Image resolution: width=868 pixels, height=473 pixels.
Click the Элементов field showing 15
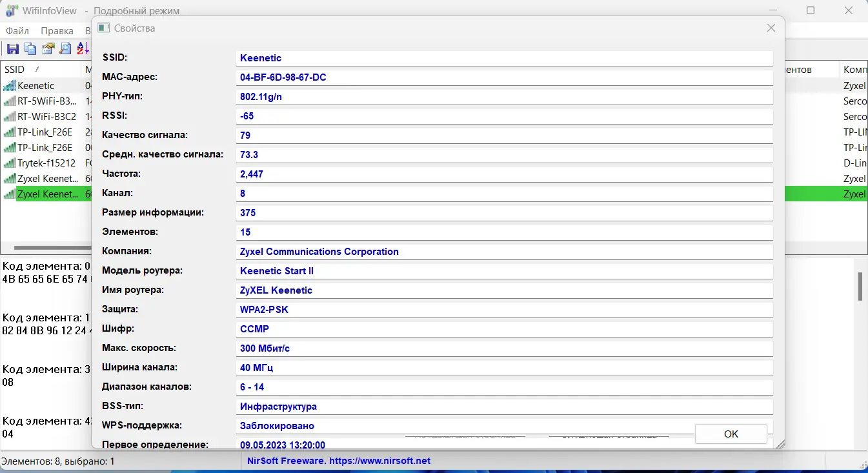coord(505,232)
